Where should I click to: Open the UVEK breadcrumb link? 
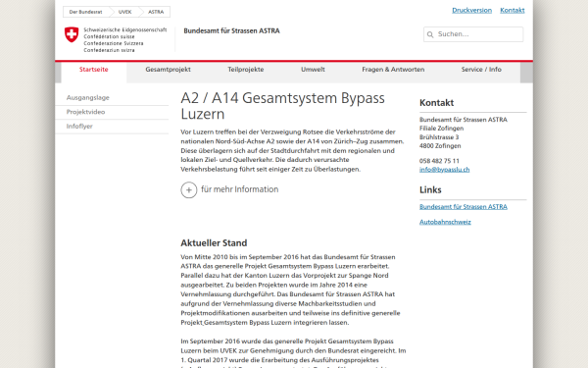pyautogui.click(x=124, y=12)
